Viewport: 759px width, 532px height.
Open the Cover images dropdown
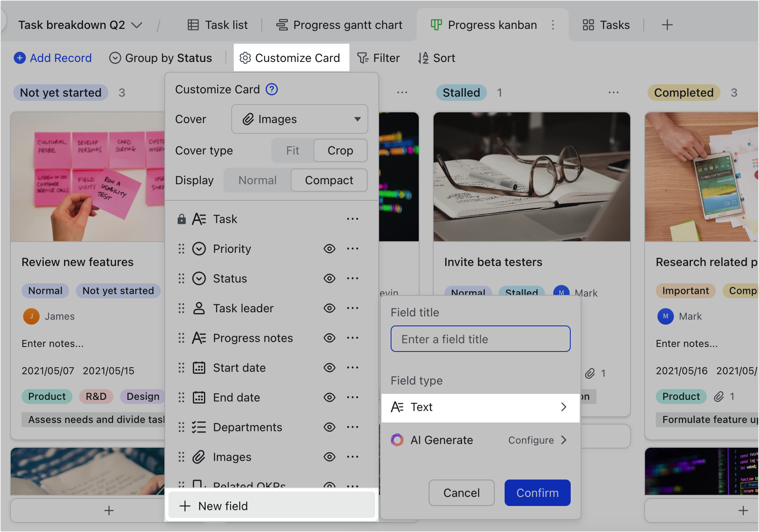357,119
